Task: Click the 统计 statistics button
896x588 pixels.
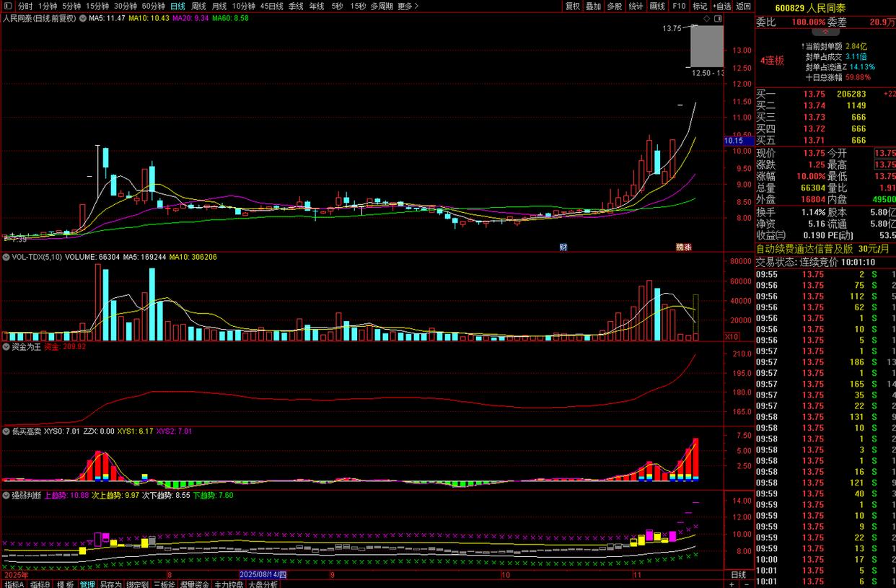Action: pyautogui.click(x=636, y=6)
